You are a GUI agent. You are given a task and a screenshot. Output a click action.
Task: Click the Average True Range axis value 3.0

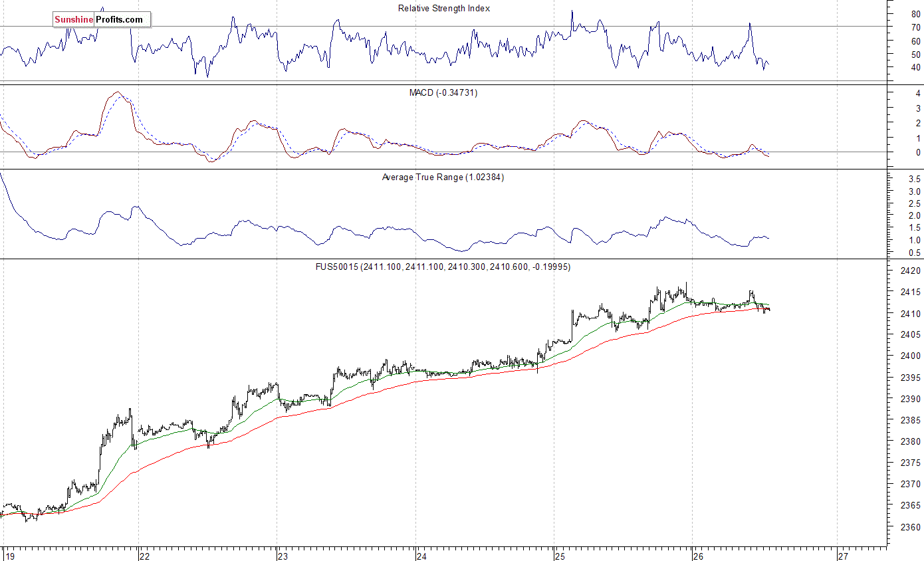click(915, 191)
